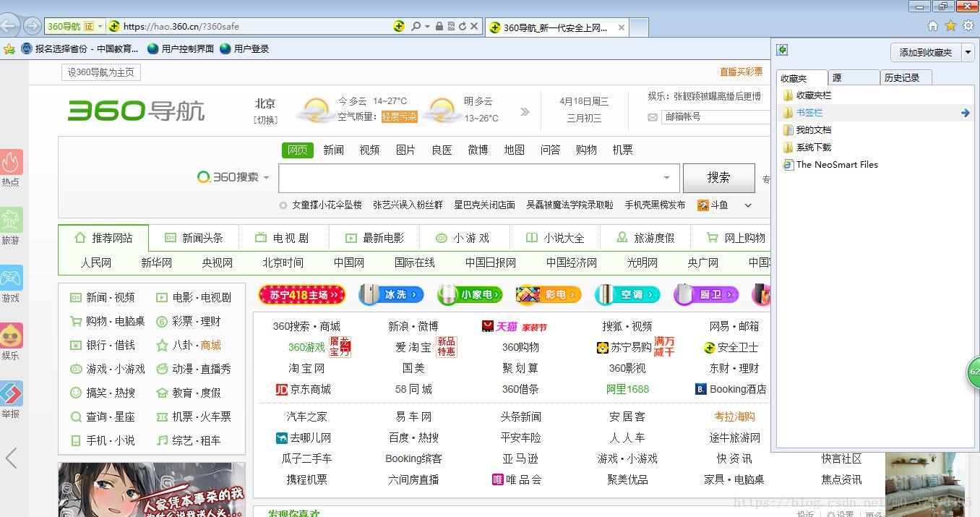Open the 小游戏 site category tab
This screenshot has width=980, height=517.
(464, 238)
